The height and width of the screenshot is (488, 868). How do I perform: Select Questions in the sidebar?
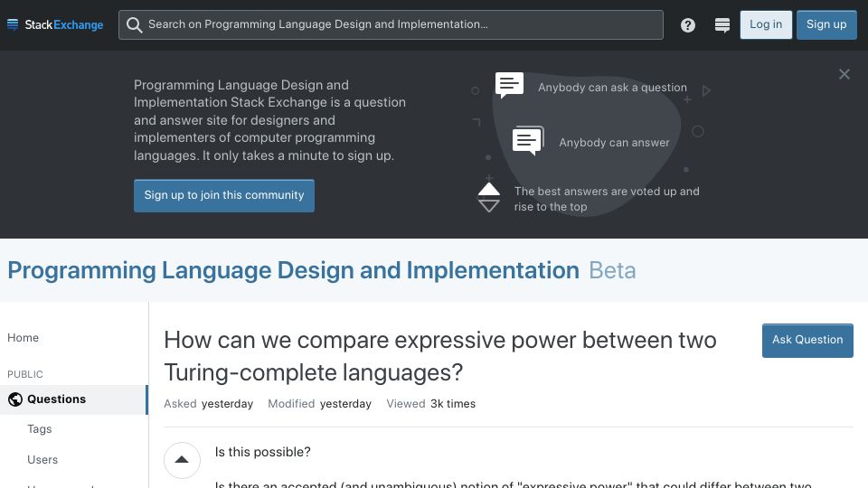(73, 399)
